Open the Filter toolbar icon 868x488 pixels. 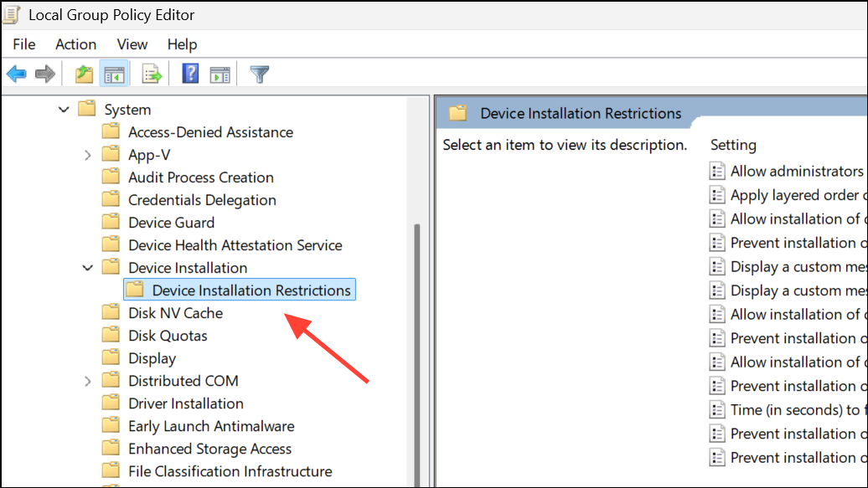259,74
